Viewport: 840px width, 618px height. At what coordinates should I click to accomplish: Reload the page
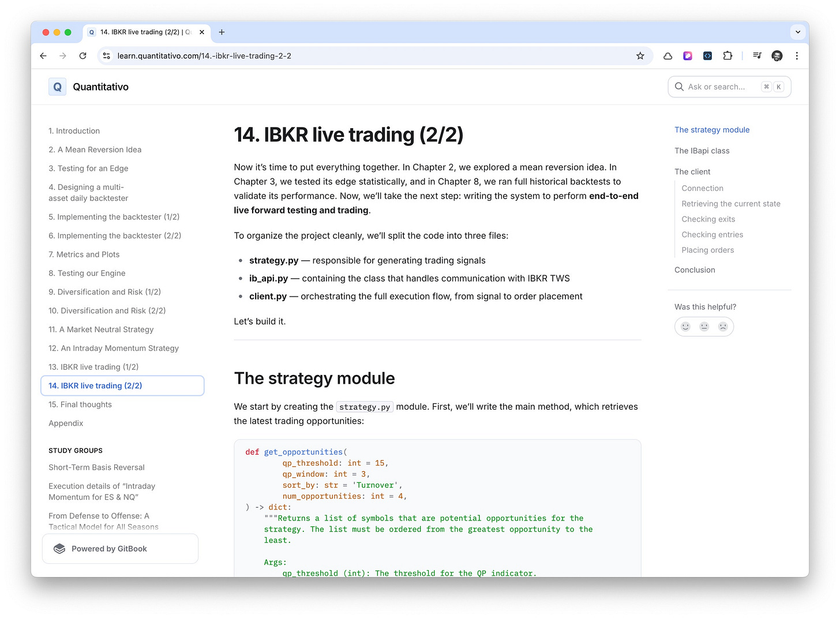pyautogui.click(x=82, y=56)
